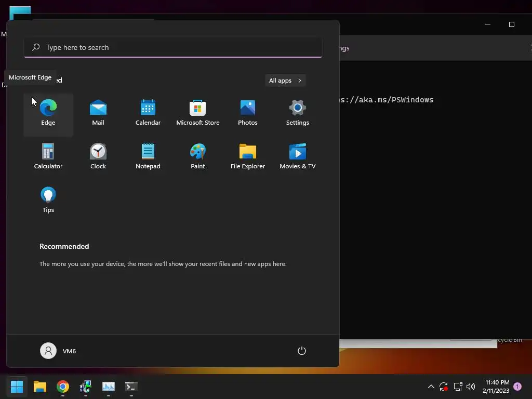Open the performance monitor taskbar icon
Viewport: 532px width, 399px height.
109,387
